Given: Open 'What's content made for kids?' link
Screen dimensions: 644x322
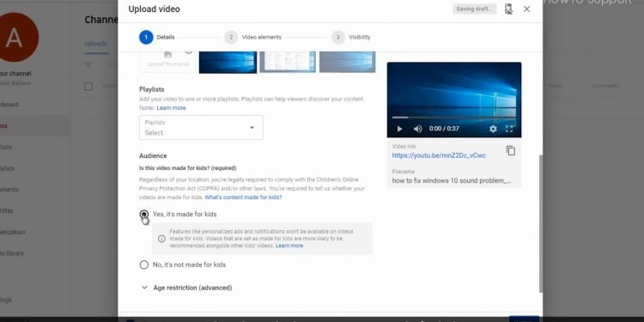Looking at the screenshot, I should tap(243, 197).
